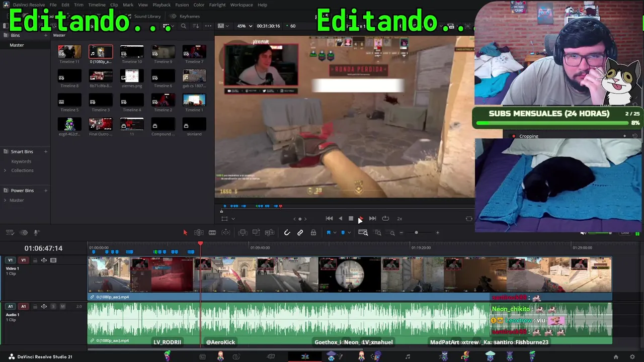Add a Marker at the playhead

point(343,232)
